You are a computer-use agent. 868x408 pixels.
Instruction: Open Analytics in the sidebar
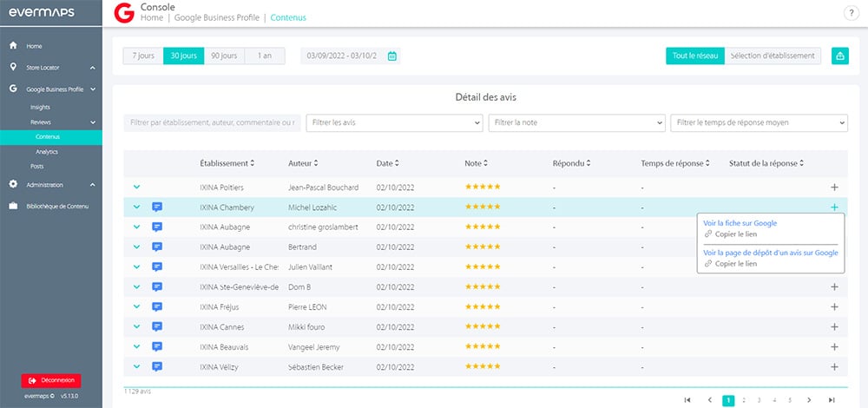(47, 151)
